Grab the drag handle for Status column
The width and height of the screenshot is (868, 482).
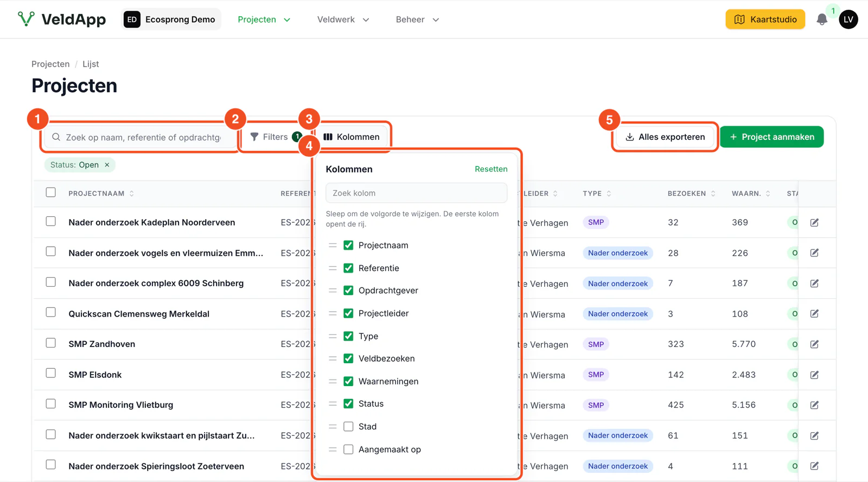click(333, 404)
